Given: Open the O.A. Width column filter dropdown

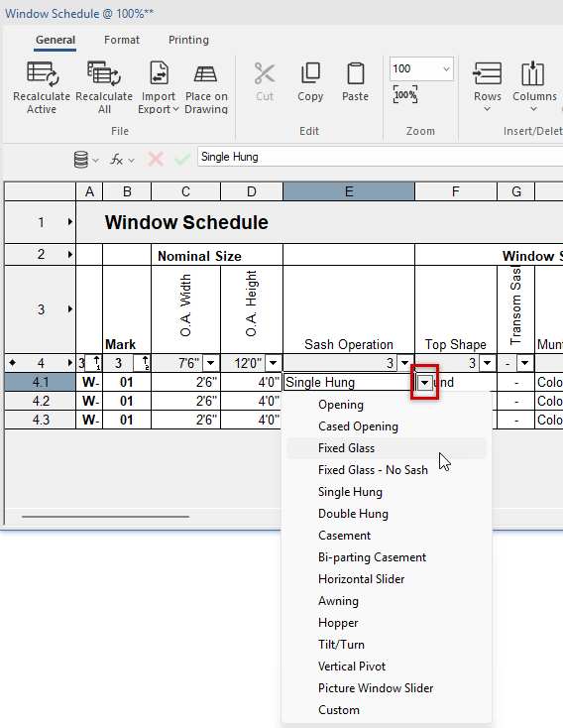Looking at the screenshot, I should [x=211, y=363].
